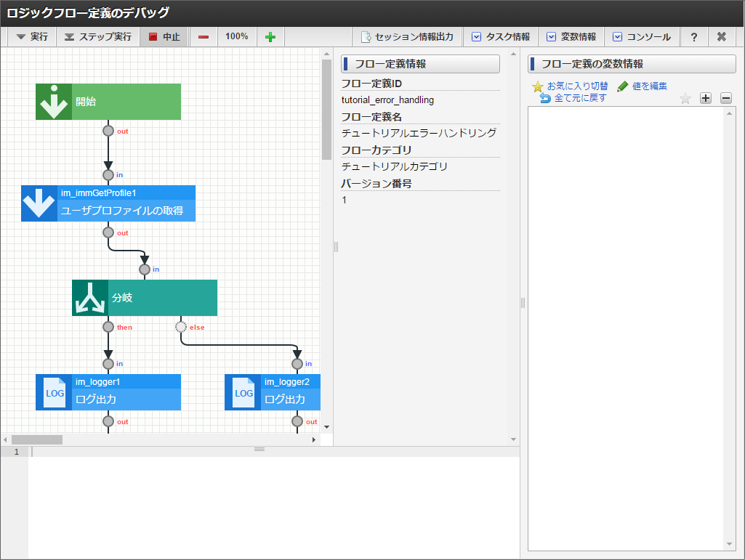Screen dimensions: 745x560
Task: Click the im_logger1 in port
Action: [108, 364]
